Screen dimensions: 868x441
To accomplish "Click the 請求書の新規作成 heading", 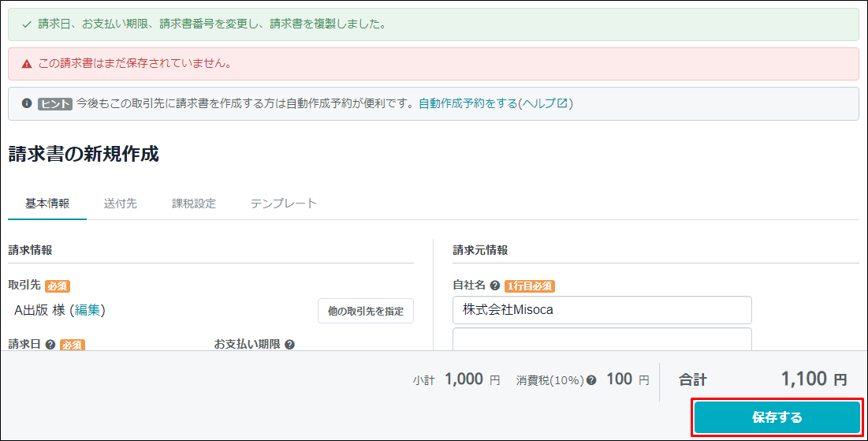I will pyautogui.click(x=84, y=154).
